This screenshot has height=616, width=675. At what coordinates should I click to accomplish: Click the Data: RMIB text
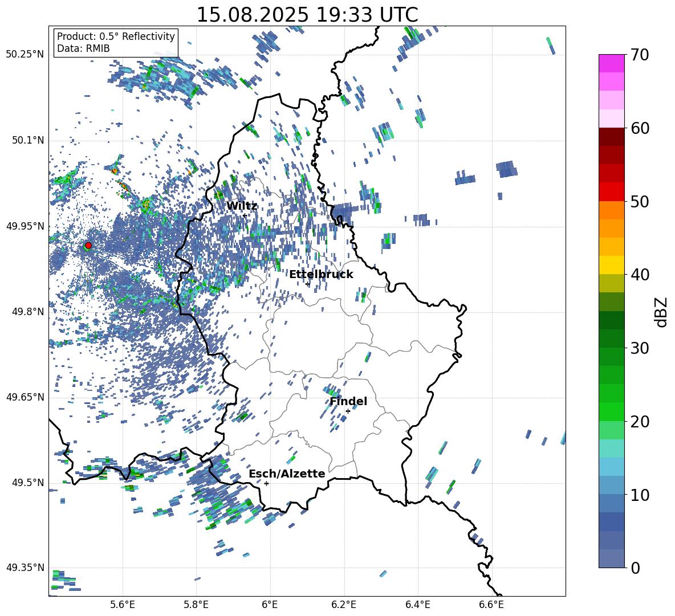83,48
